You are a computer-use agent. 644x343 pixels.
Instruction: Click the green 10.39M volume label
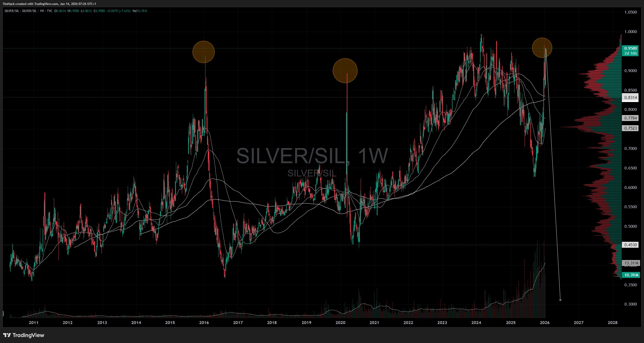tap(631, 275)
